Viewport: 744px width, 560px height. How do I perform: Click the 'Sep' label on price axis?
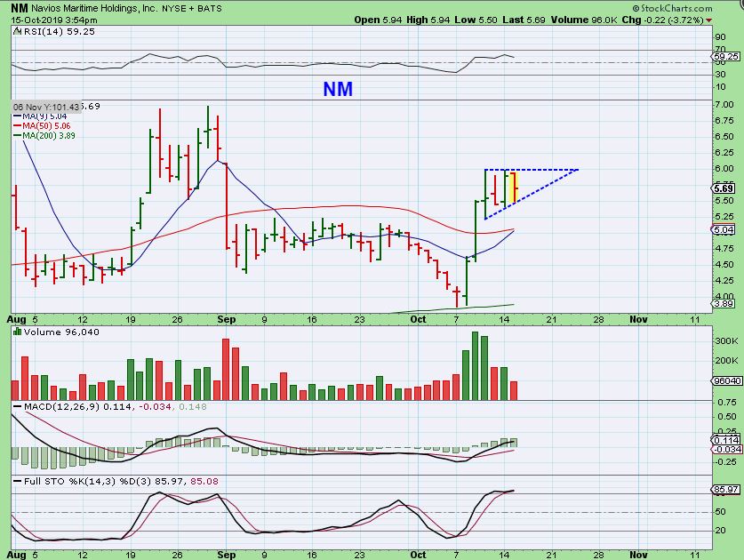pyautogui.click(x=227, y=319)
